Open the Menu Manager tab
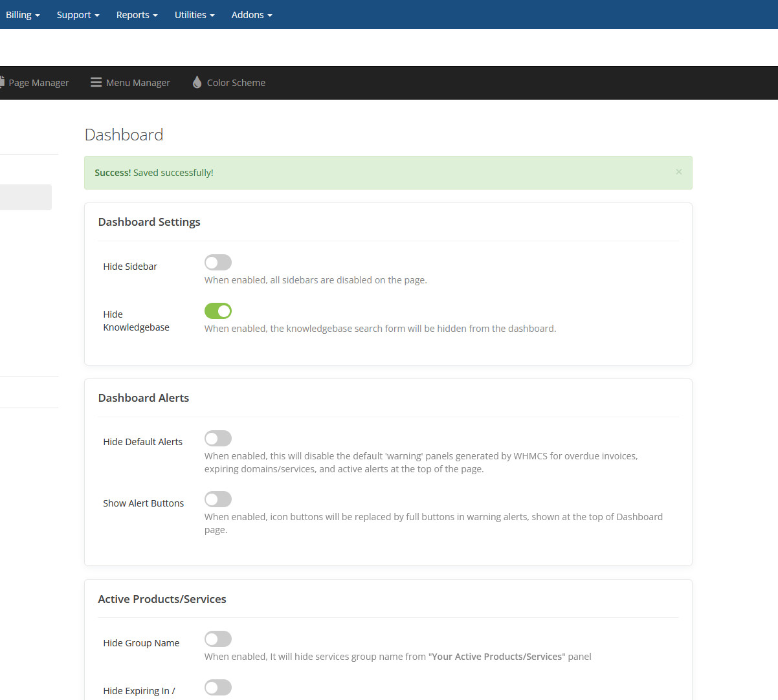This screenshot has width=778, height=700. coord(138,83)
